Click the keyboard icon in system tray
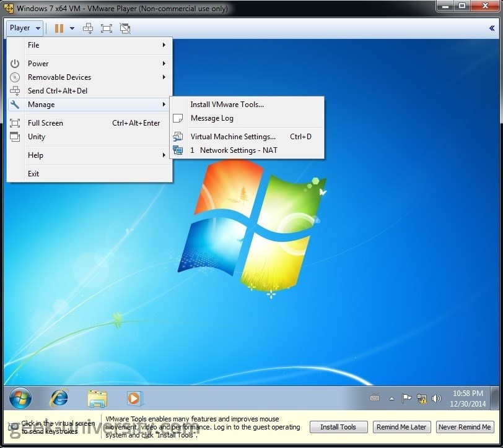Image resolution: width=503 pixels, height=448 pixels. click(x=375, y=398)
